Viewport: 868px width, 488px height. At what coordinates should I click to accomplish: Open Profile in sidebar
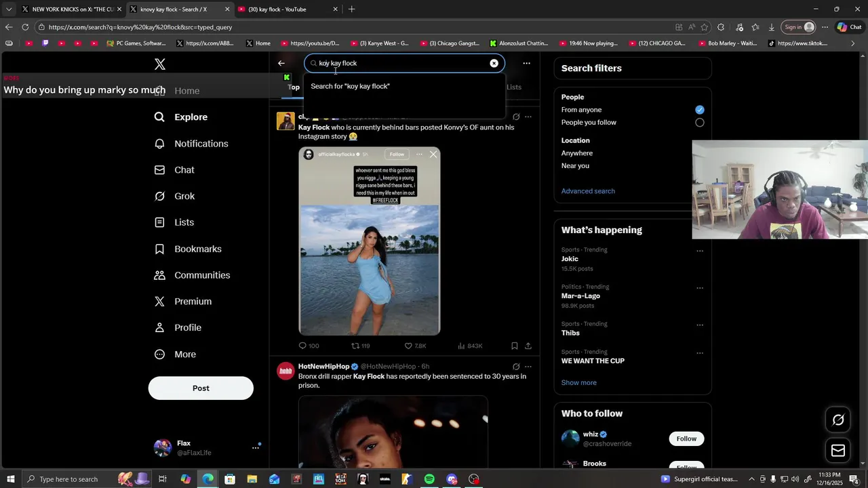tap(178, 328)
